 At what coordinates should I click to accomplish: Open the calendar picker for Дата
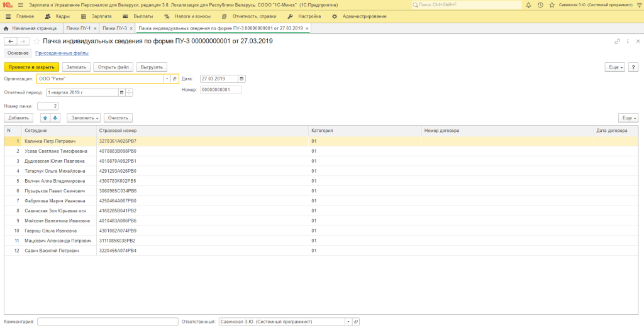(242, 79)
